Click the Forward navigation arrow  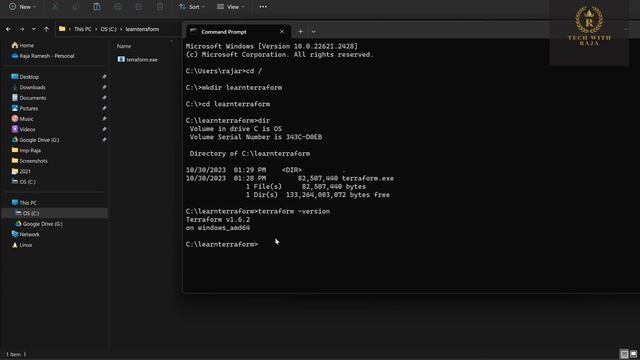pyautogui.click(x=22, y=29)
